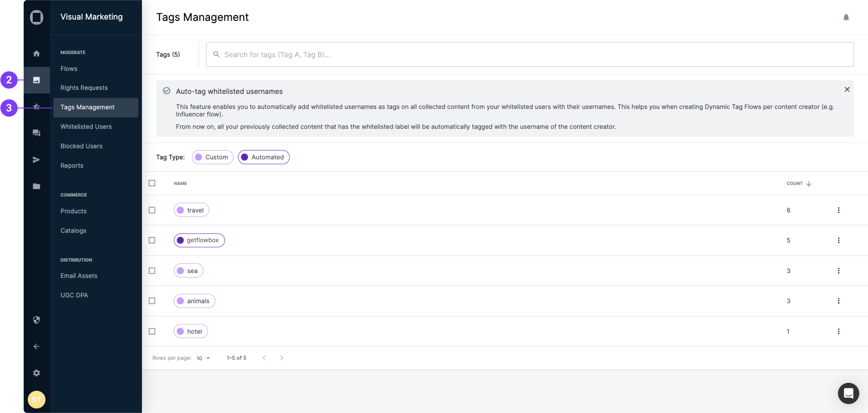
Task: Open options menu for getflowbox tag
Action: pos(838,240)
